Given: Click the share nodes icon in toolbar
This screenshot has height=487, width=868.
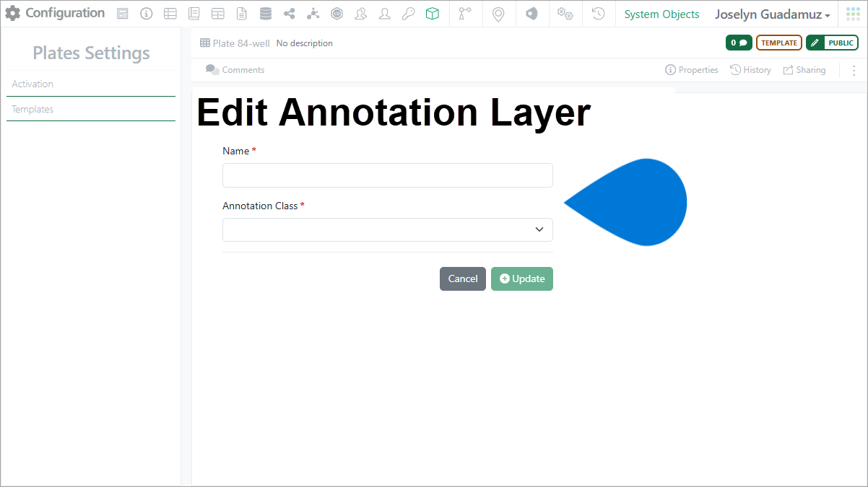Looking at the screenshot, I should tap(290, 14).
